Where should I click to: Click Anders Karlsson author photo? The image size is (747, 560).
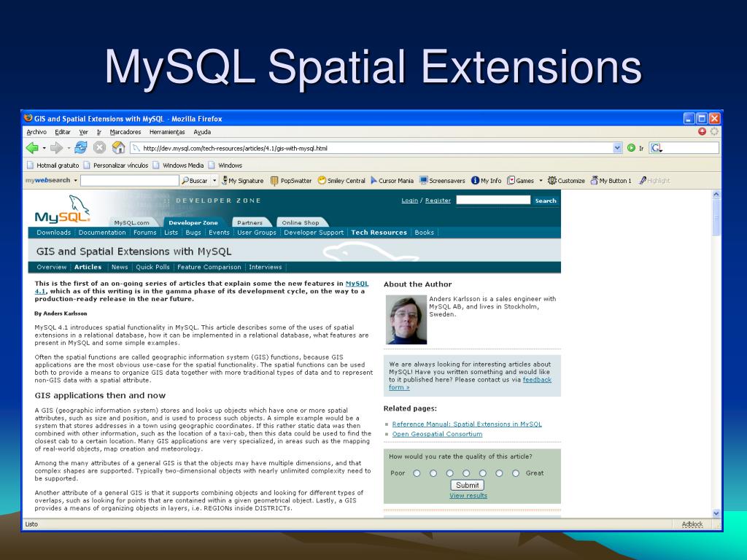click(x=406, y=319)
